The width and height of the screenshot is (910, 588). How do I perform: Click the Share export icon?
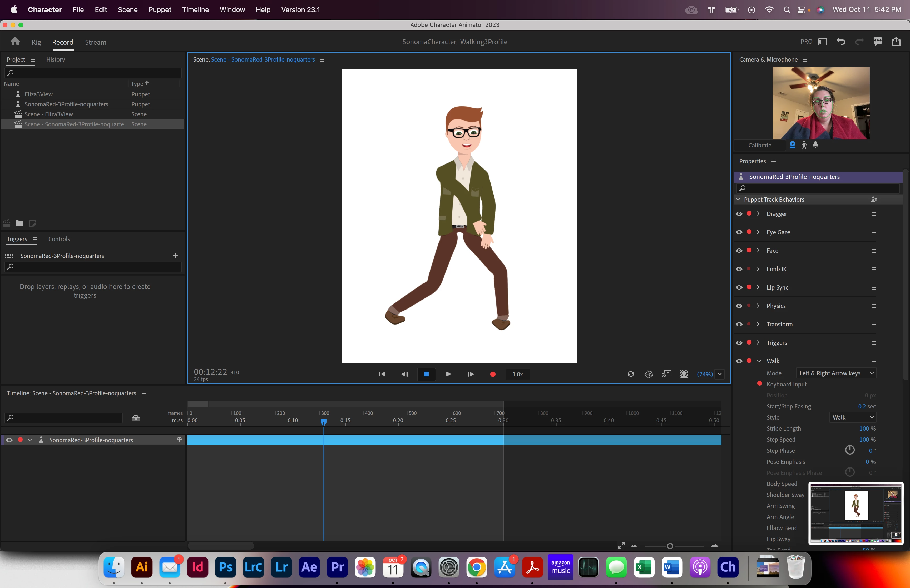click(896, 42)
